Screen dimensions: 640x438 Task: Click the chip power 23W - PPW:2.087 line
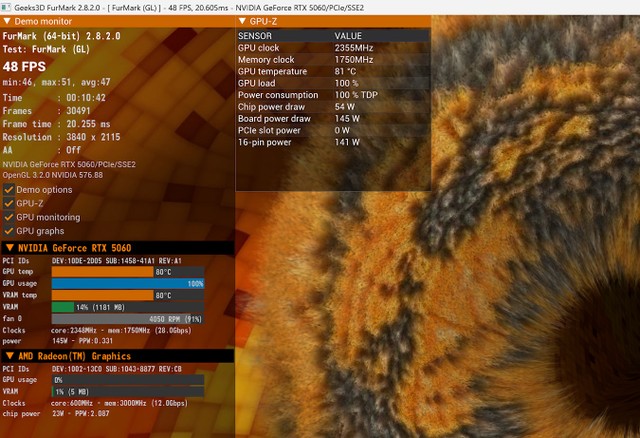coord(56,414)
